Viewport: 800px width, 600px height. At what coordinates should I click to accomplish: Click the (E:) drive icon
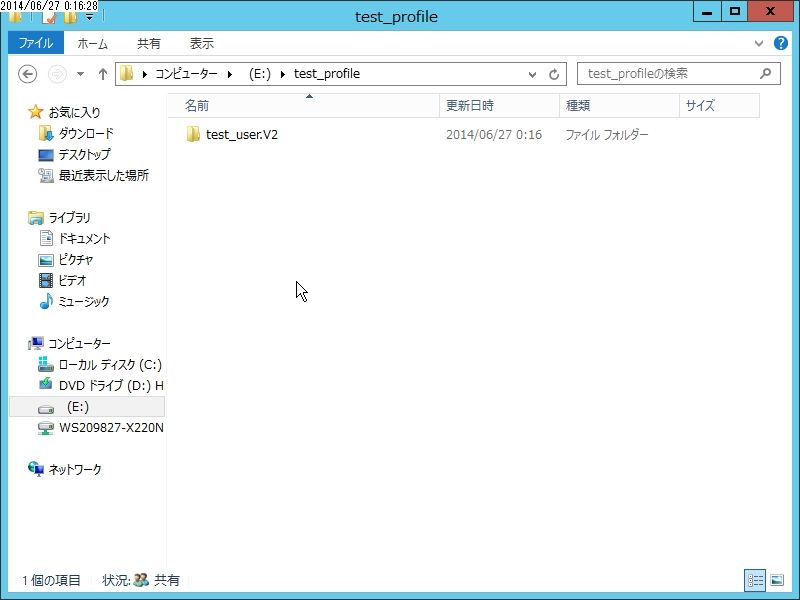[46, 409]
